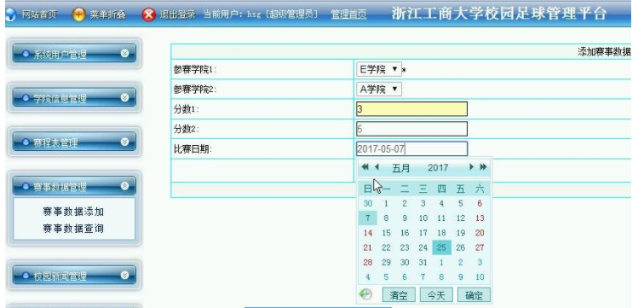Viewport: 644px width, 308px height.
Task: Expand the 赛程表管理 menu chevron
Action: (125, 142)
